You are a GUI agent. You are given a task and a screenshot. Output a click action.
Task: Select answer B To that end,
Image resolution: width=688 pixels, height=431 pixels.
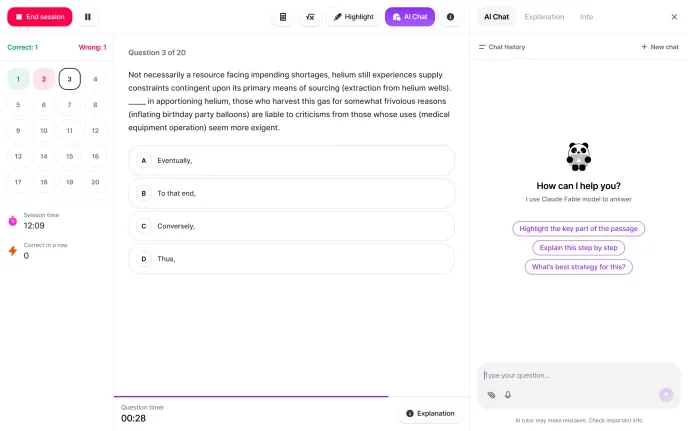tap(291, 193)
